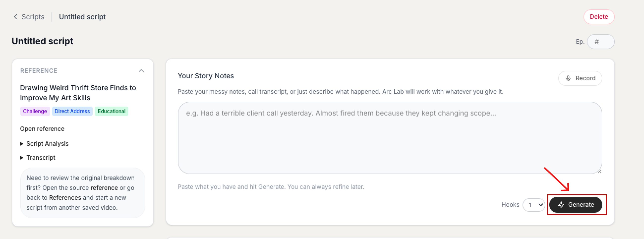Go back to Scripts breadcrumb

[x=33, y=17]
